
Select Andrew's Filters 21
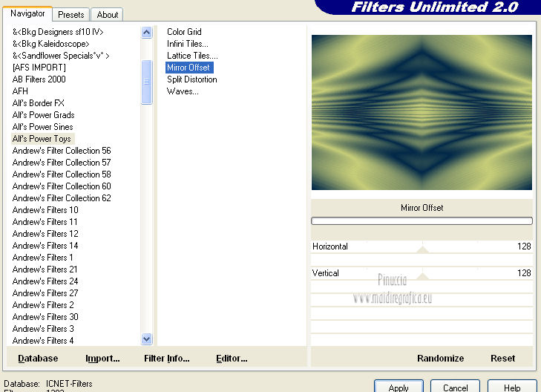click(x=45, y=269)
